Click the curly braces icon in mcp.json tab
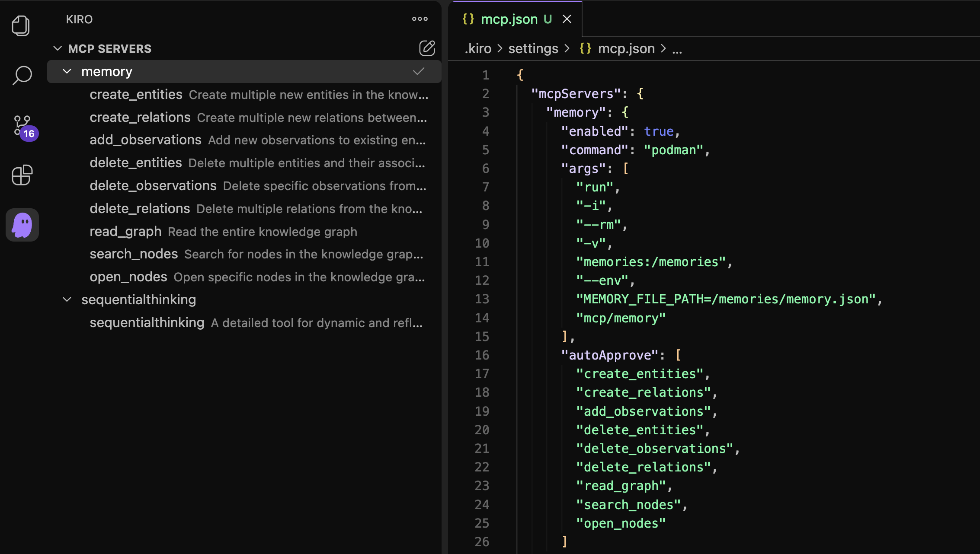 (468, 19)
